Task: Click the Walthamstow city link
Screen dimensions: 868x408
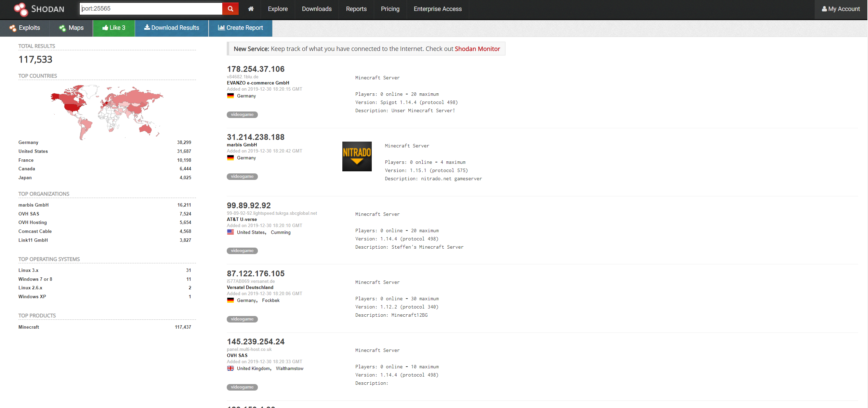Action: [x=289, y=368]
